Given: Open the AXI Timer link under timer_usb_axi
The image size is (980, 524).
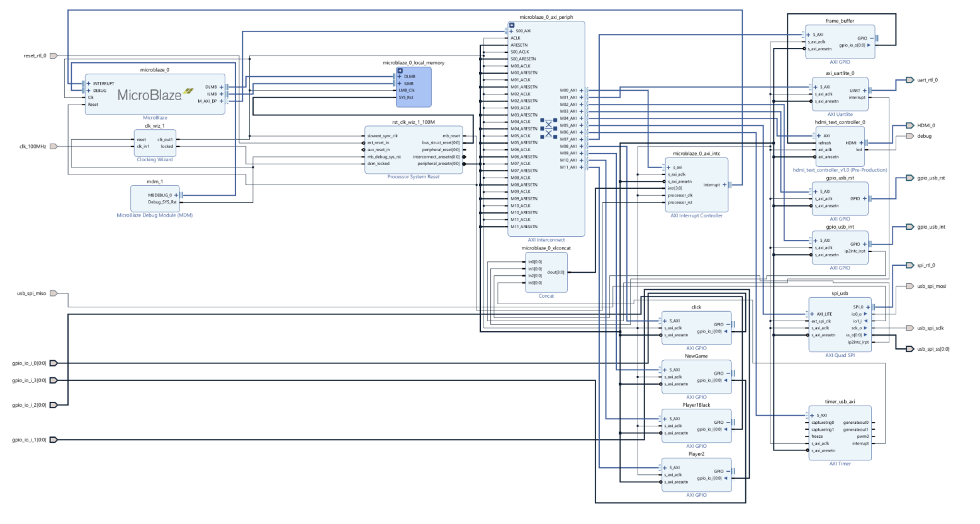Looking at the screenshot, I should click(841, 464).
